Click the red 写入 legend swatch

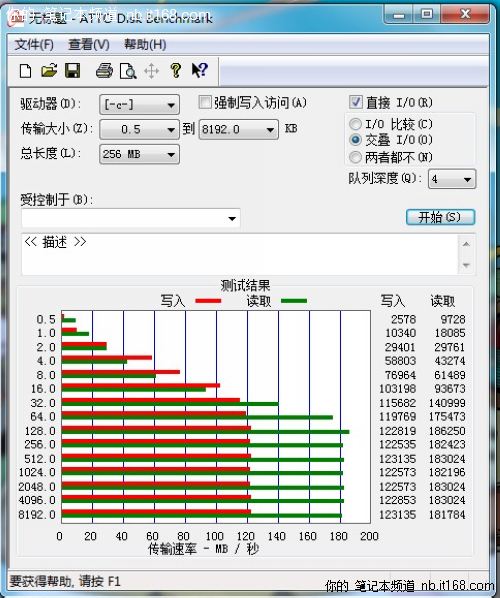[208, 301]
